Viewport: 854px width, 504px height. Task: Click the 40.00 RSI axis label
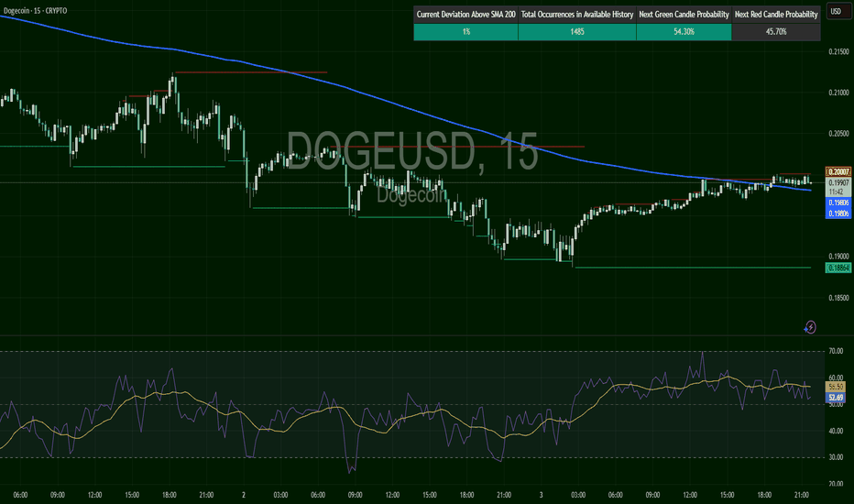point(836,431)
